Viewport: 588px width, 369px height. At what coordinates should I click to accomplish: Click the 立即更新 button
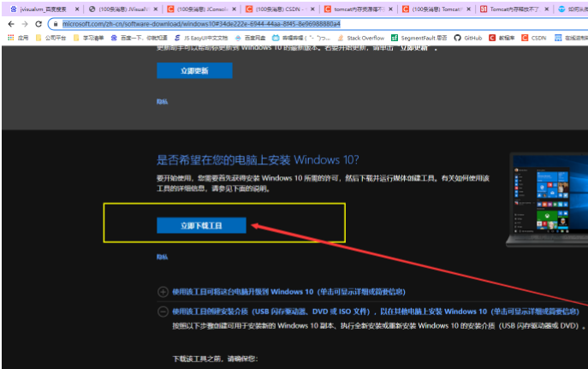[x=194, y=70]
